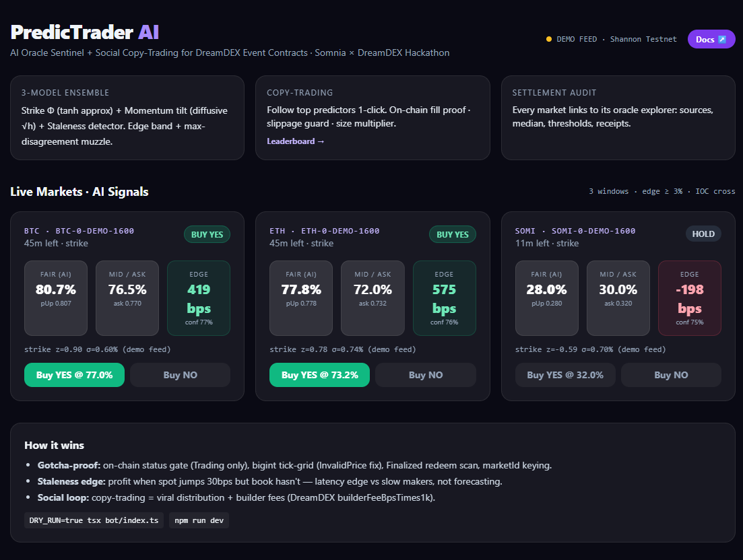Click the SOMI -198 bps edge tile

[x=690, y=298]
